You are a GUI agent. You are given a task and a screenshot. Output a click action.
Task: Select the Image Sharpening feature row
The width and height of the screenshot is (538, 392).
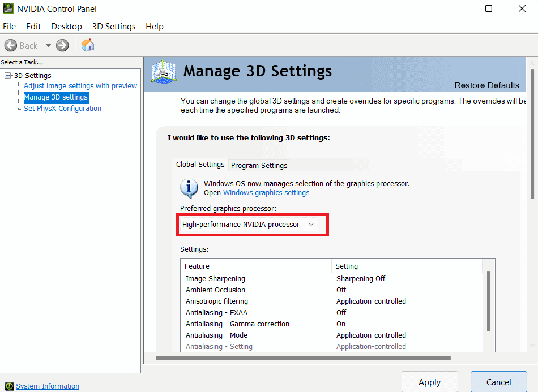pyautogui.click(x=214, y=278)
